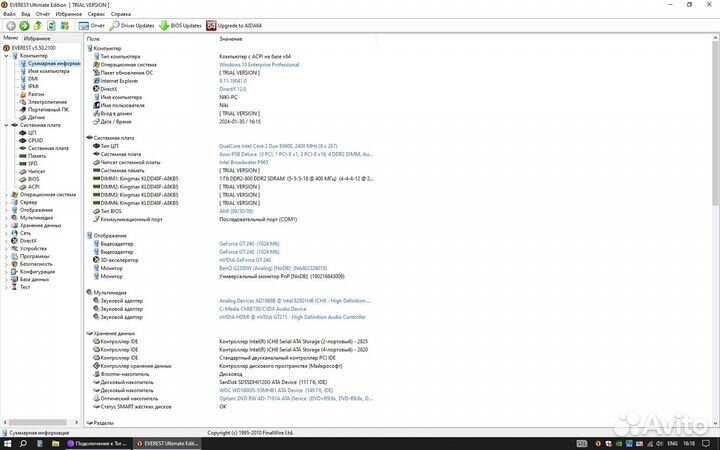720x450 pixels.
Task: Open BIOS Updates in the toolbar
Action: (180, 26)
